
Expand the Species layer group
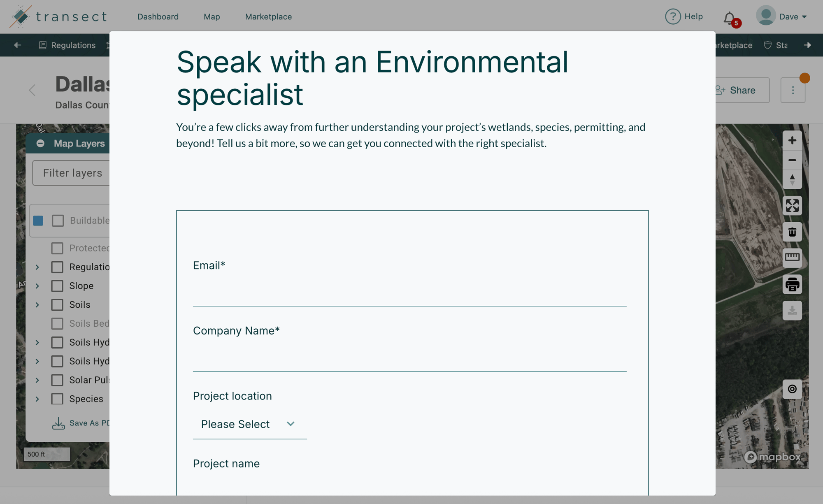coord(37,399)
